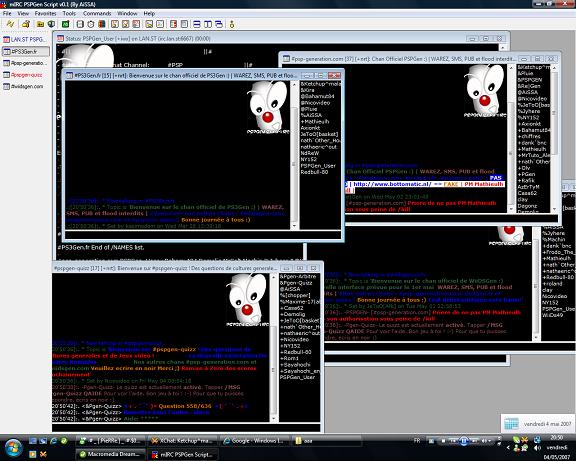
Task: Click the media player play/pause button in taskbar
Action: coord(464,440)
